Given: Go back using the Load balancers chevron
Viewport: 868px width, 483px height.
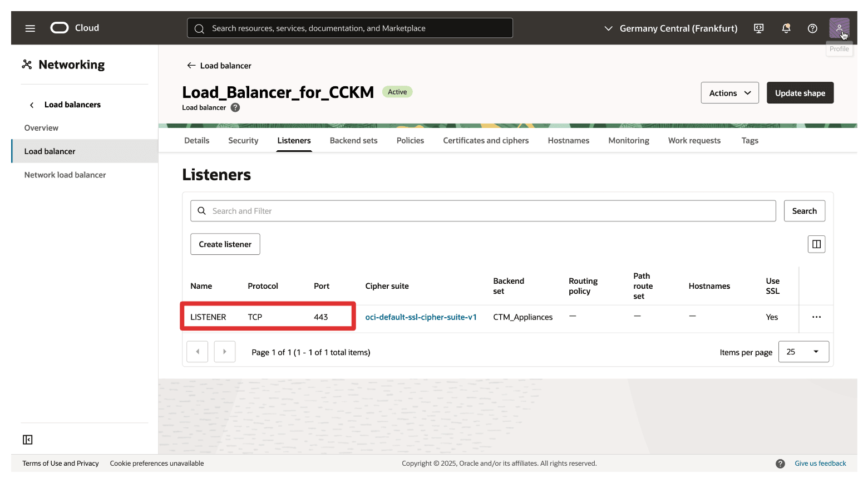Looking at the screenshot, I should point(32,105).
